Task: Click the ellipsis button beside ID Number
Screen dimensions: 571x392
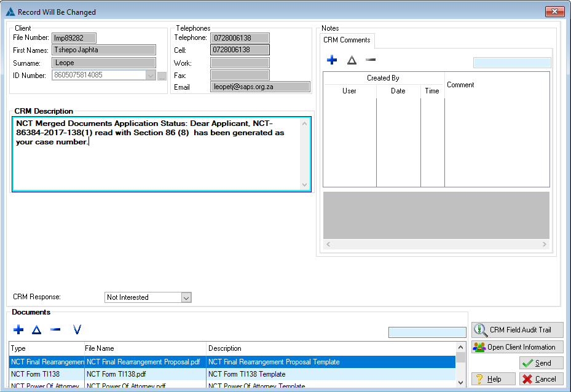Action: pos(162,76)
